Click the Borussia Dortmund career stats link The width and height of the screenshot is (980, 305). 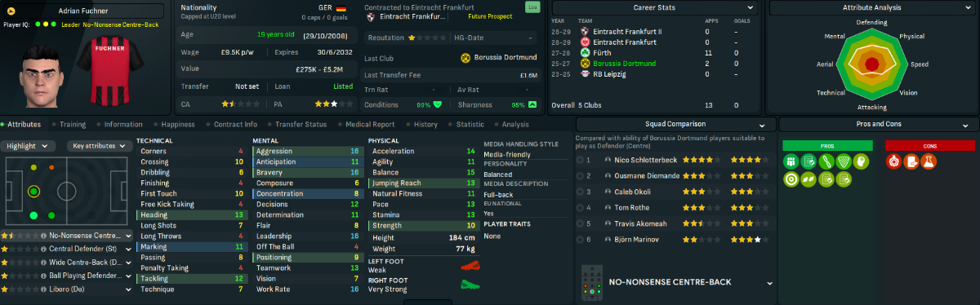[626, 63]
